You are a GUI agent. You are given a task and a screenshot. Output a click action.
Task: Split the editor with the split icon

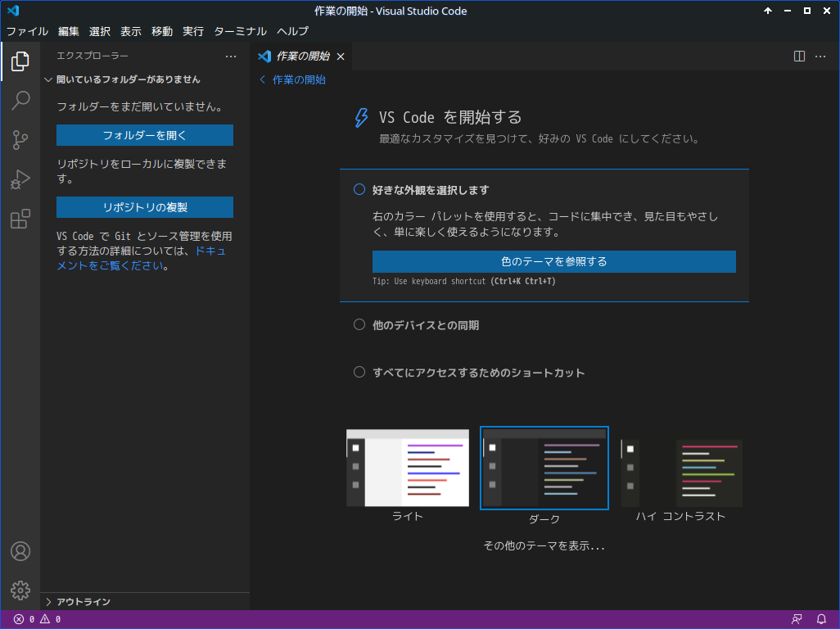tap(799, 57)
